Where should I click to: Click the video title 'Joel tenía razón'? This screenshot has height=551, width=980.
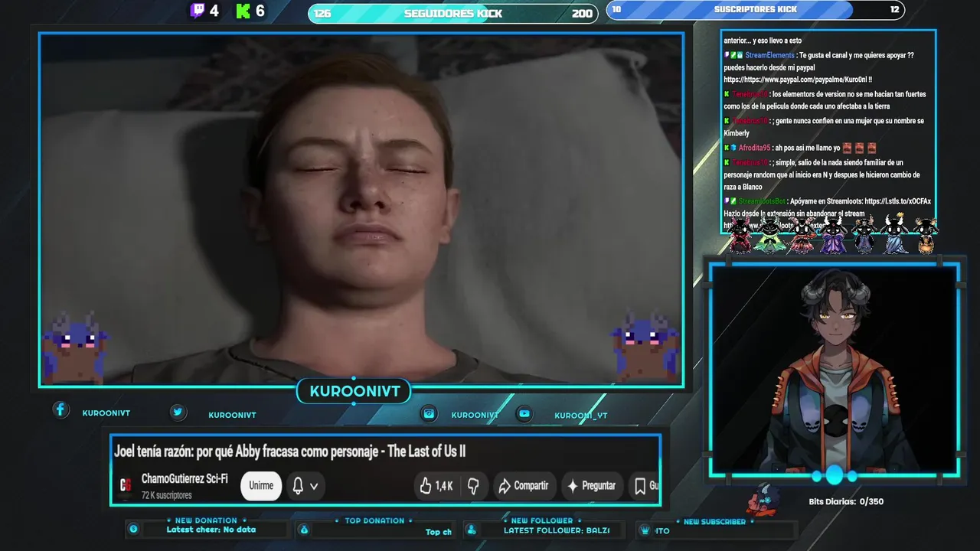[289, 452]
